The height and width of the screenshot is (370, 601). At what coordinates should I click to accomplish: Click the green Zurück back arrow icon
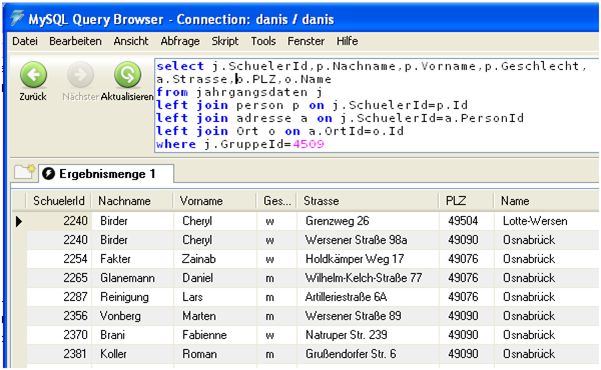click(x=34, y=74)
